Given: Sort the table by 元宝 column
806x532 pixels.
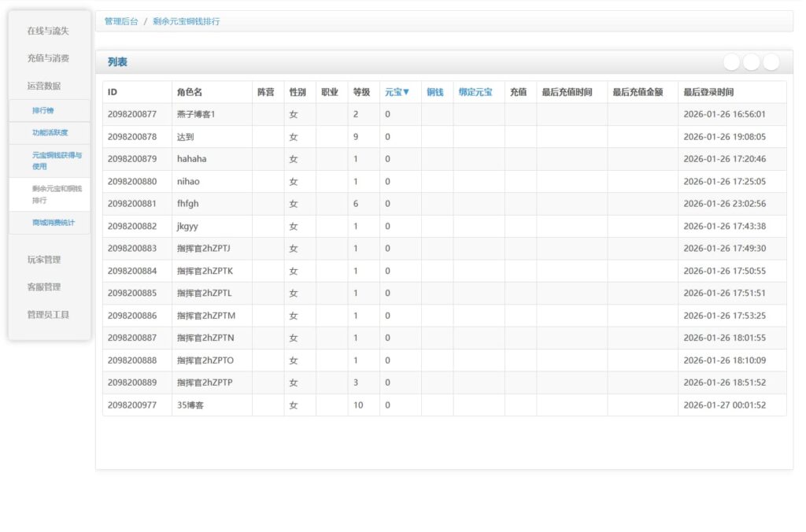Looking at the screenshot, I should point(397,92).
